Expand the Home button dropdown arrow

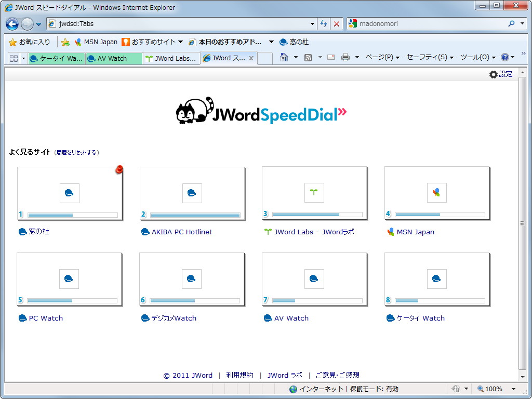coord(296,57)
